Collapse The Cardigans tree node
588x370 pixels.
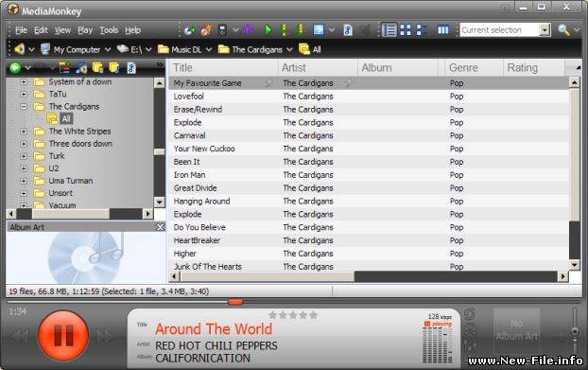coord(24,107)
